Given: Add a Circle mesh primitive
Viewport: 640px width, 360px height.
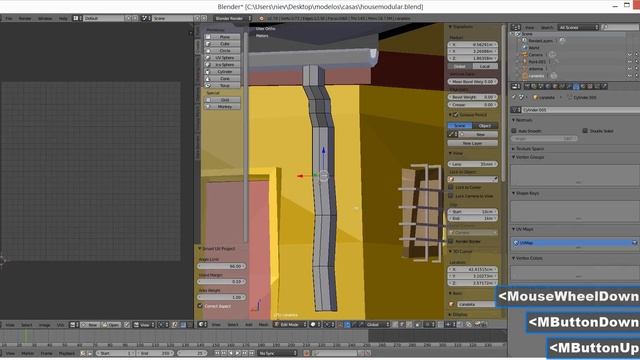Looking at the screenshot, I should [x=222, y=51].
